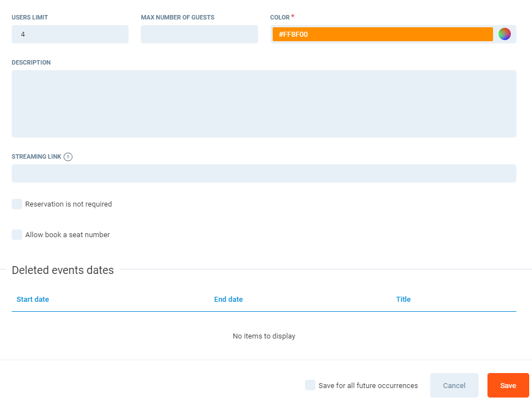Focus the Streaming Link input field

(264, 174)
